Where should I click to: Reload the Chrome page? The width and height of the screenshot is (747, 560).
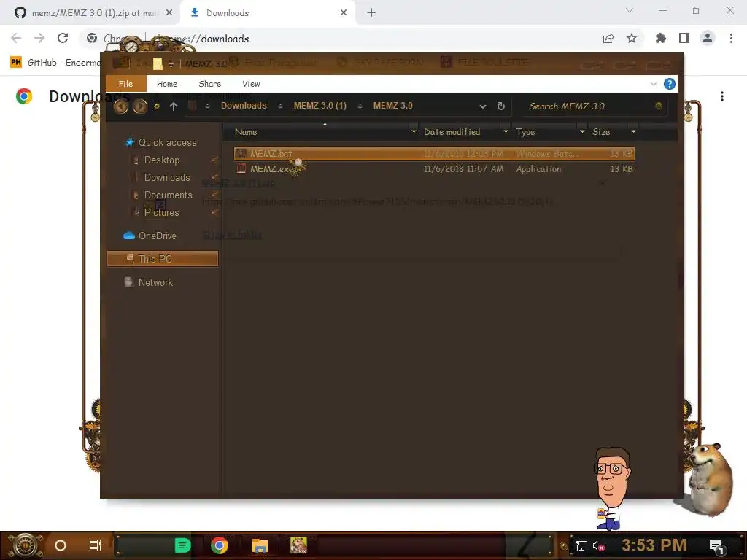(x=63, y=38)
